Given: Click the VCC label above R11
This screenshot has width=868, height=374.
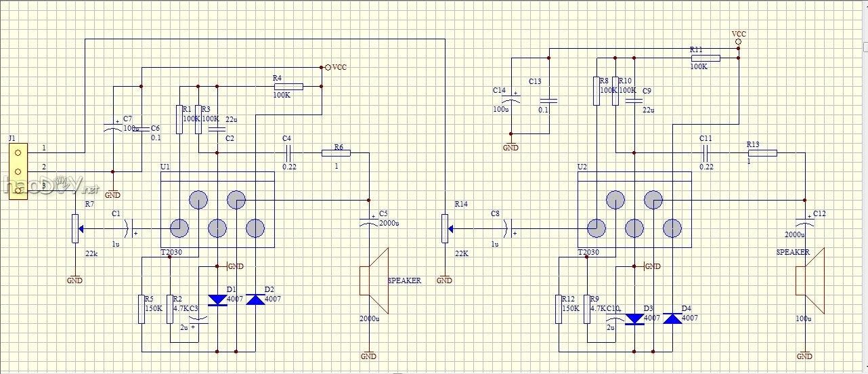Looking at the screenshot, I should (739, 34).
